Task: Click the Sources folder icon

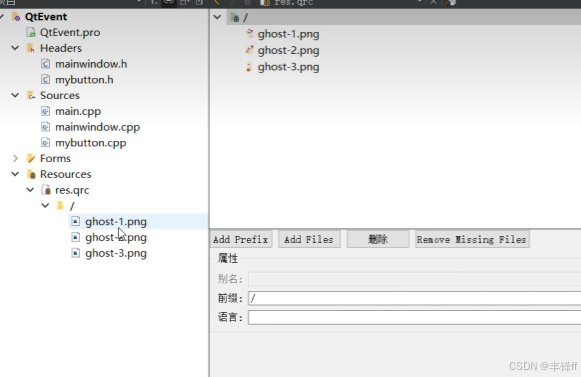Action: (31, 96)
